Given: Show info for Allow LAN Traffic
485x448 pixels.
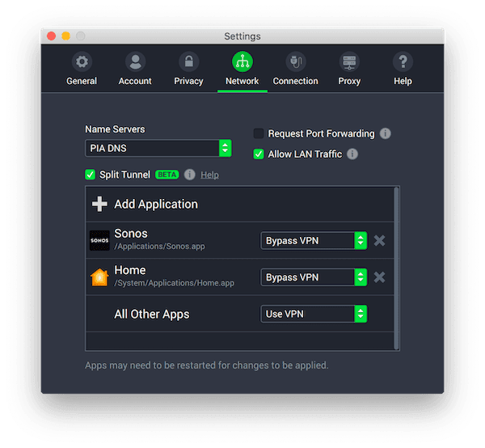Looking at the screenshot, I should coord(352,154).
